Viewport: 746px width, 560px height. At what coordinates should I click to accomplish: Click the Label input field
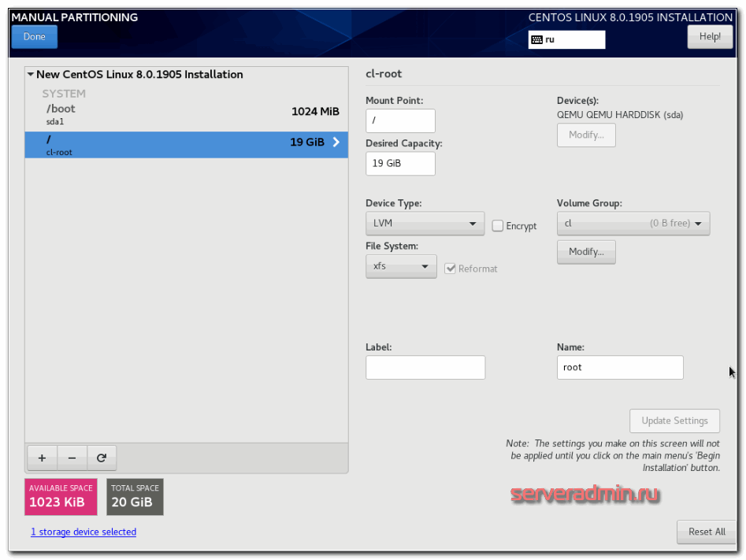pyautogui.click(x=425, y=367)
